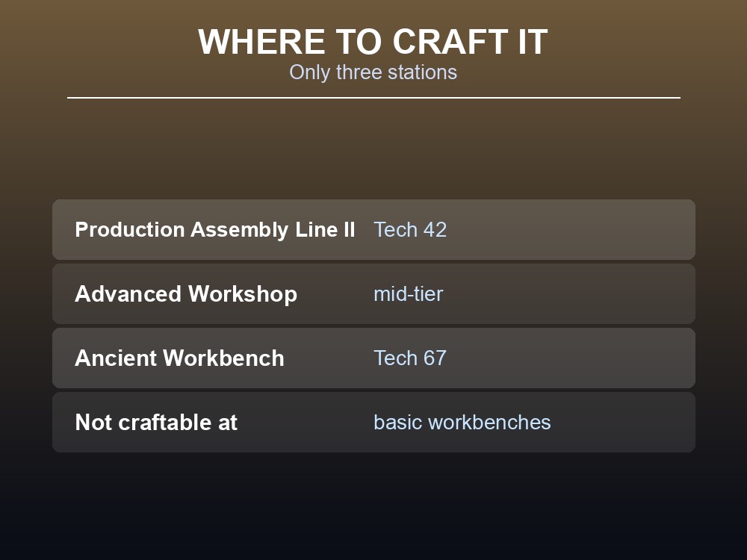Click the 'mid-tier' value text
The width and height of the screenshot is (747, 560).
coord(409,293)
